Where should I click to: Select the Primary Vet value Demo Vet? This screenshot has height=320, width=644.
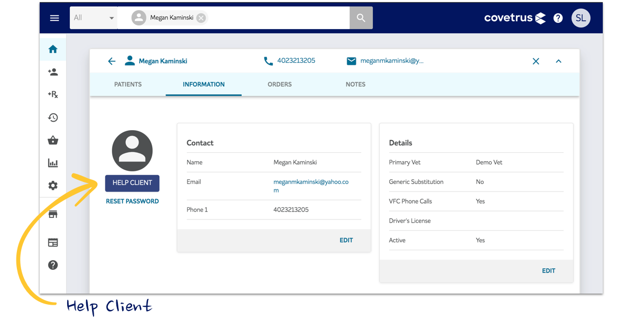click(489, 162)
